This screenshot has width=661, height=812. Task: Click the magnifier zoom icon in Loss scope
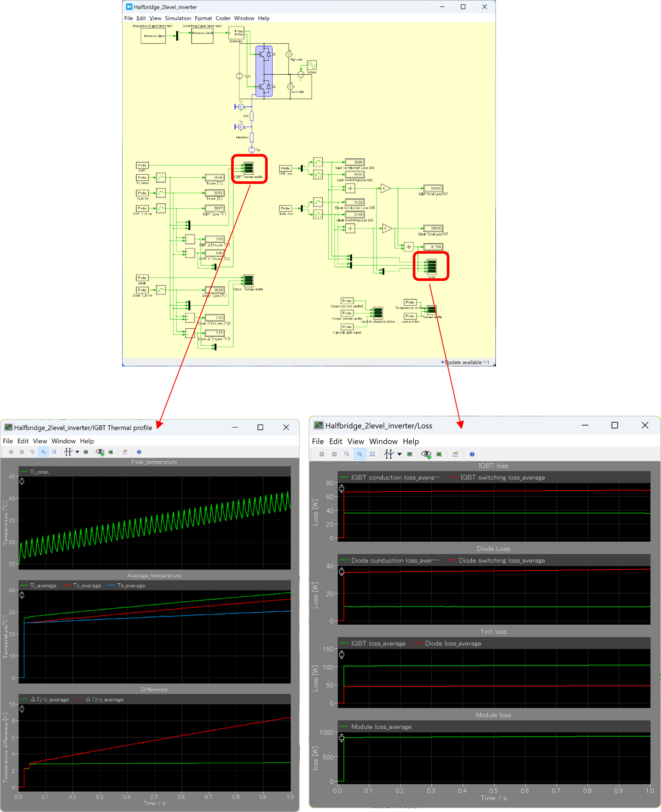346,454
